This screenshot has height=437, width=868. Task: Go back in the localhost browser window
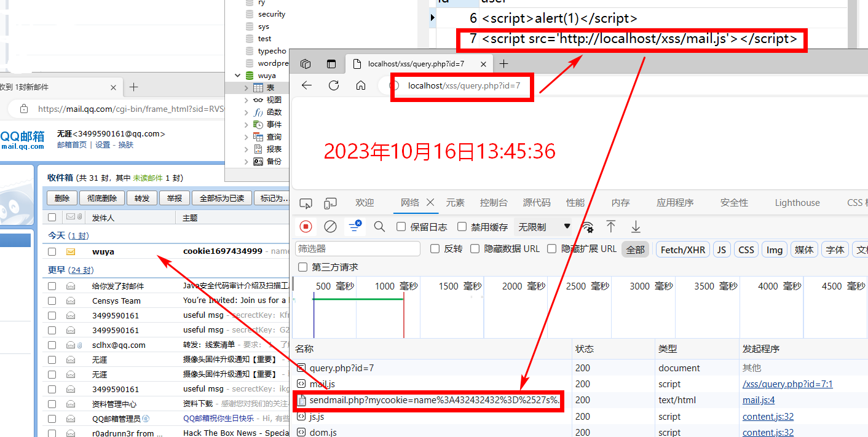pyautogui.click(x=307, y=85)
